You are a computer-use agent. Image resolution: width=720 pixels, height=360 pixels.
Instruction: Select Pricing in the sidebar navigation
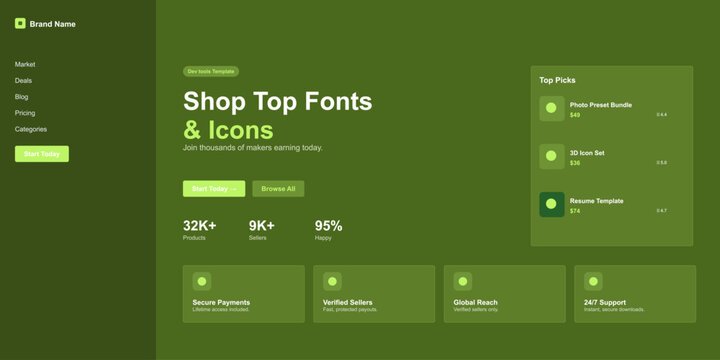(x=25, y=113)
